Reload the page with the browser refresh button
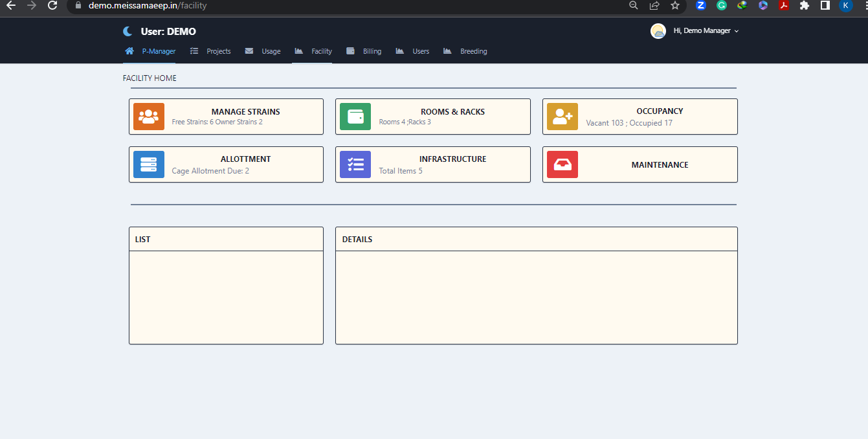Screen dimensions: 868x439 click(52, 6)
